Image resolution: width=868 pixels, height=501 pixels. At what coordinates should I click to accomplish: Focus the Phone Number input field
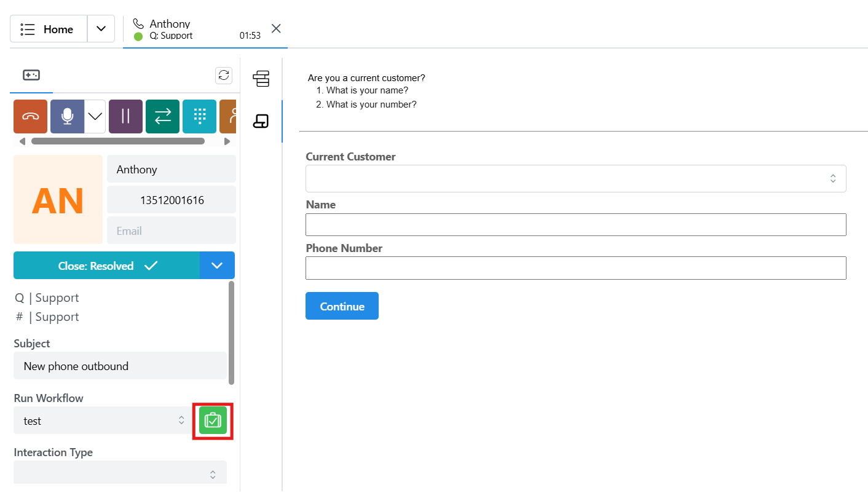coord(576,268)
